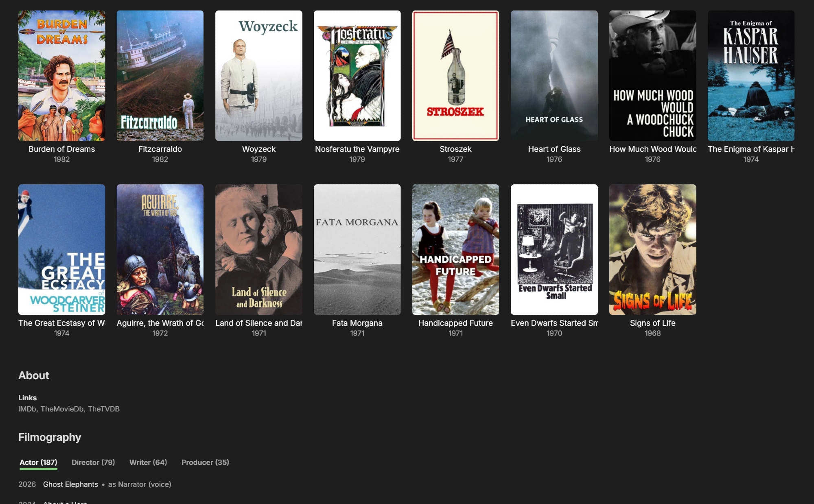The height and width of the screenshot is (504, 814).
Task: Select the Aguirre poster thumbnail
Action: point(160,249)
